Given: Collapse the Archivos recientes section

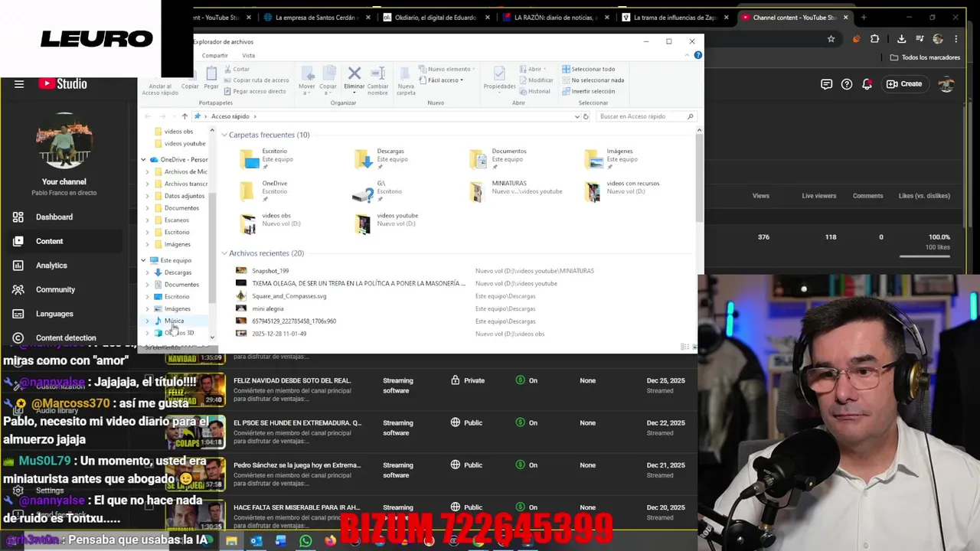Looking at the screenshot, I should click(x=224, y=253).
